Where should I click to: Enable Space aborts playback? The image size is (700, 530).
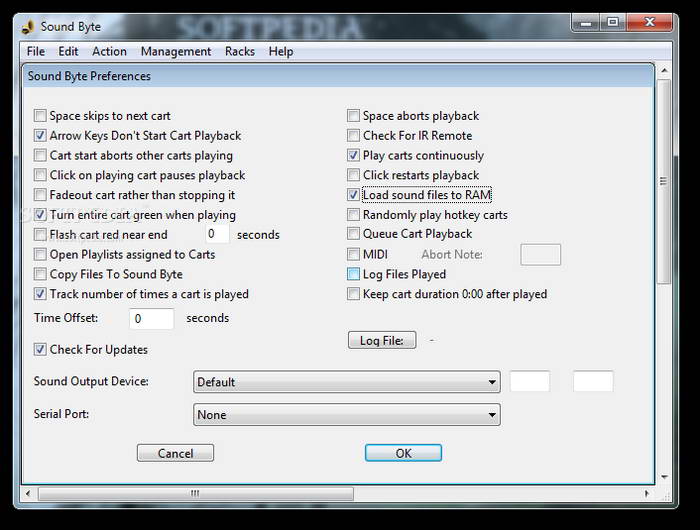point(353,116)
